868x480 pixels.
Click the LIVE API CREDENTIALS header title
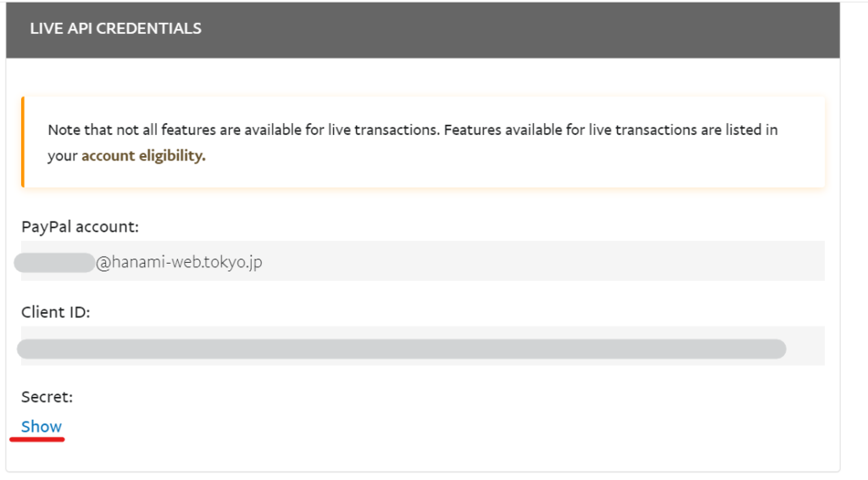click(x=115, y=29)
